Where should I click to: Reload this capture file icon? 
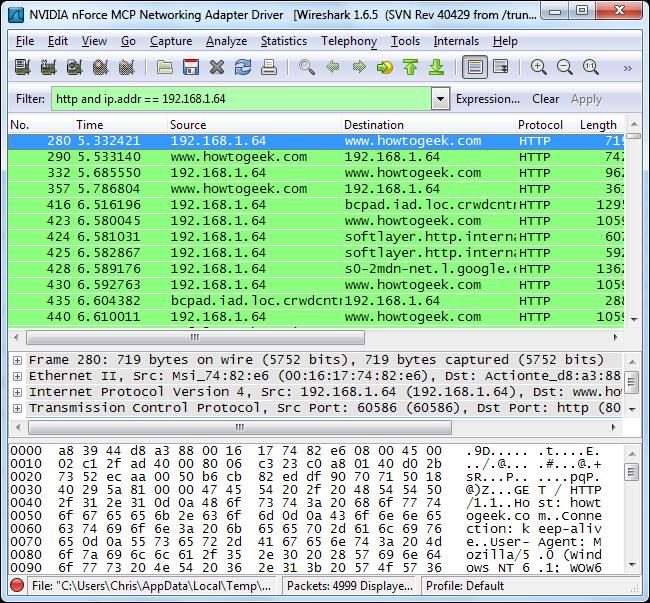pyautogui.click(x=243, y=67)
